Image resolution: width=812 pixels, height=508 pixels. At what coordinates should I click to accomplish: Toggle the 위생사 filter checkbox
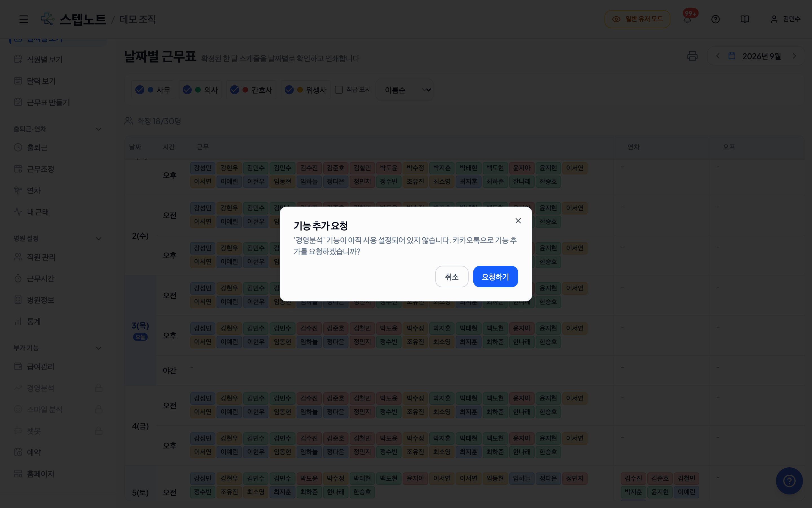coord(289,90)
